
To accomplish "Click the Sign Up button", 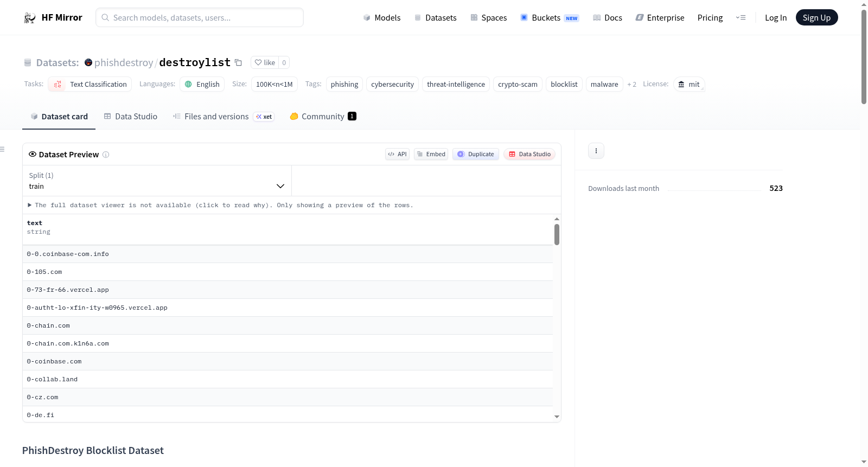I will [816, 17].
